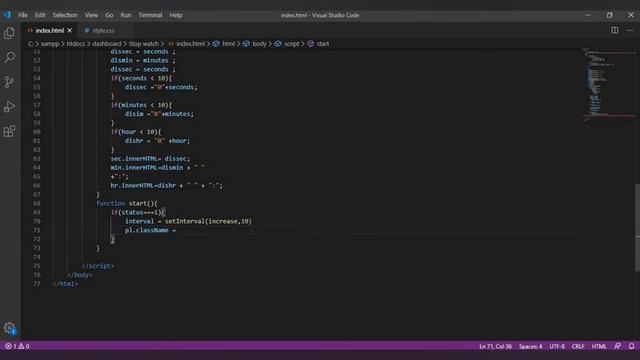This screenshot has width=640, height=360.
Task: Click CRLF end of line setting
Action: point(578,346)
